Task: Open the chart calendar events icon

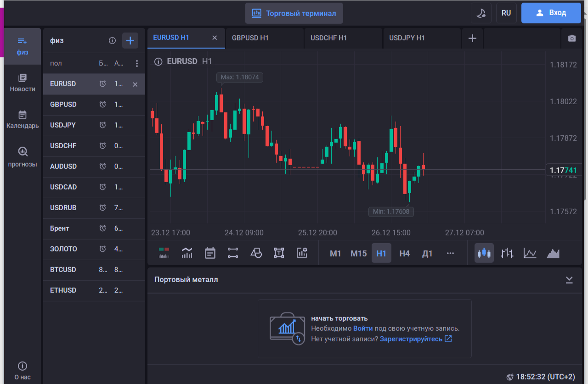Action: point(210,253)
